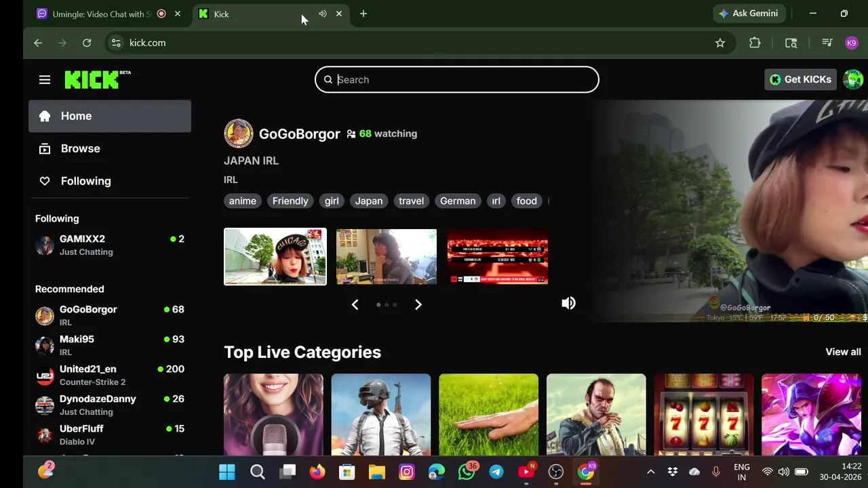Open Instagram from the taskbar

coord(407,472)
